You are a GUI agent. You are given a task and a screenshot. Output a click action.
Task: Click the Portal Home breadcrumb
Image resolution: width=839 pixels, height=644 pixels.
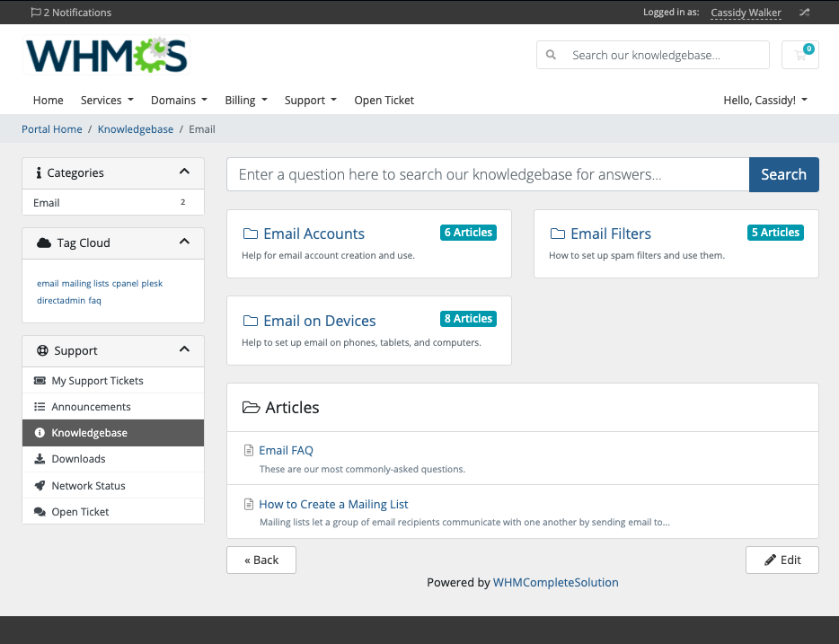[52, 129]
